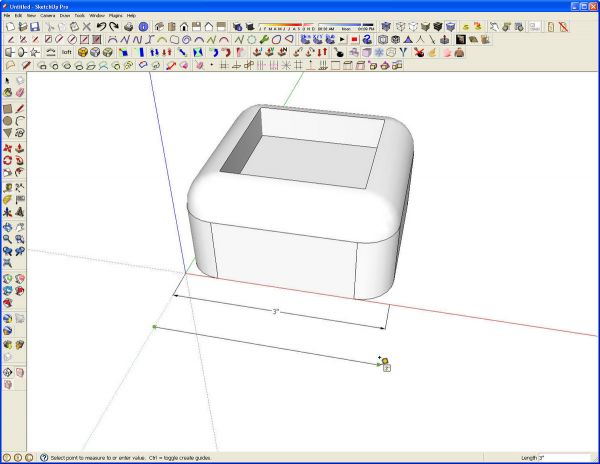Image resolution: width=600 pixels, height=464 pixels.
Task: Select the Rotate tool with red arrows
Action: (8, 160)
